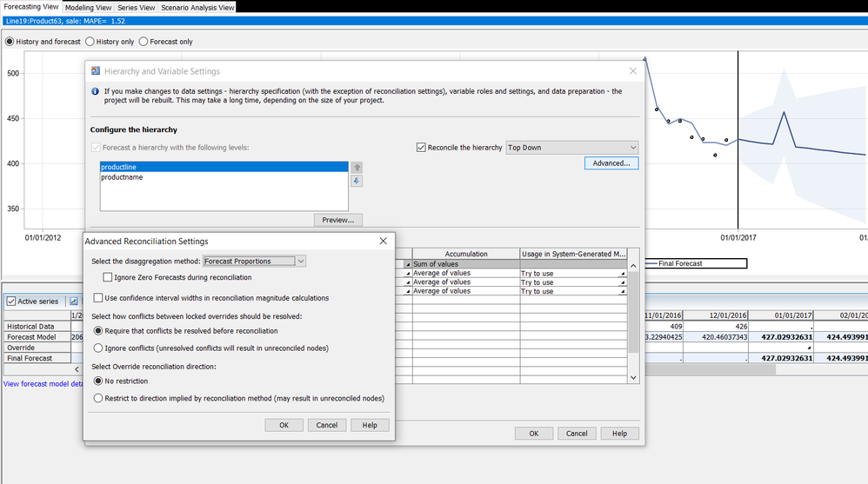Click OK in Advanced Reconciliation Settings
Viewport: 868px width, 484px height.
(x=284, y=425)
